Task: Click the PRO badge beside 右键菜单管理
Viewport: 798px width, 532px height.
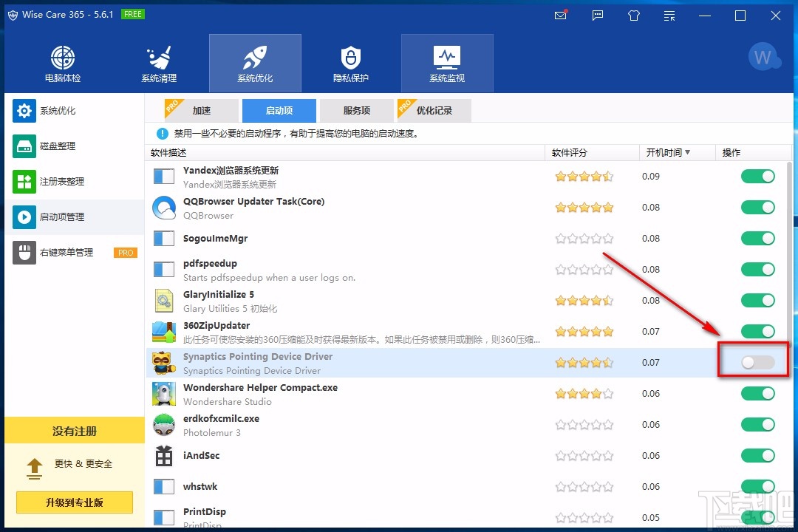Action: [125, 253]
